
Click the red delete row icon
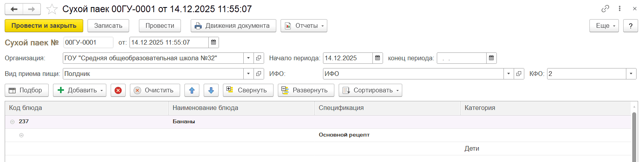pos(118,90)
